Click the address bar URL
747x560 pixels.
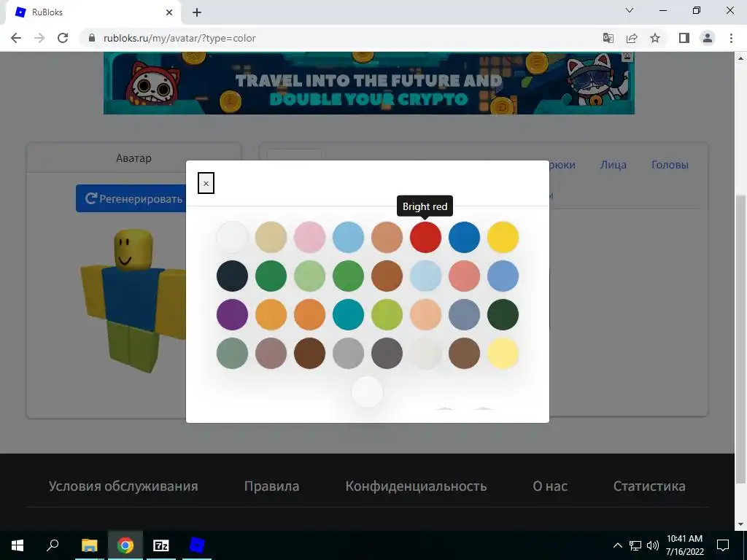tap(179, 38)
